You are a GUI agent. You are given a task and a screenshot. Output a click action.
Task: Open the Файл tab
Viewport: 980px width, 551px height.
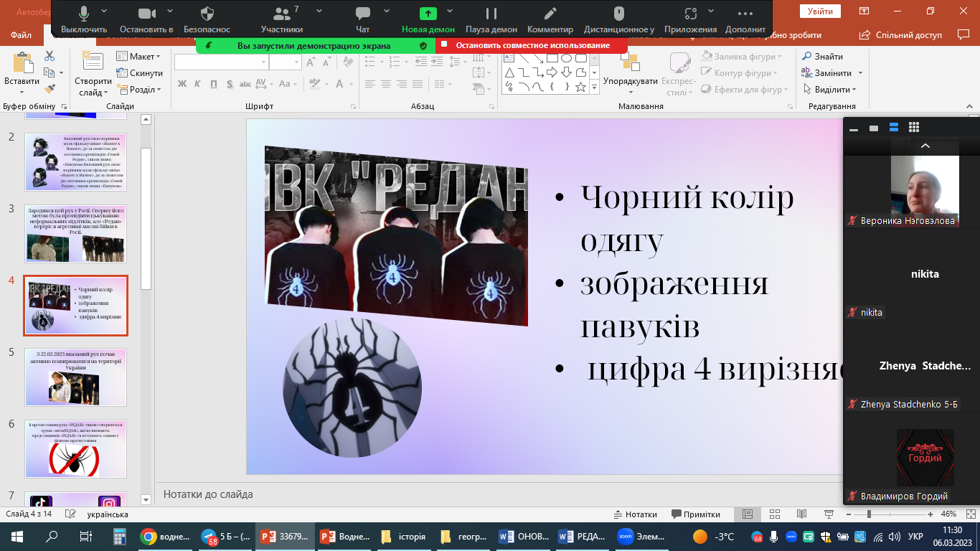22,34
